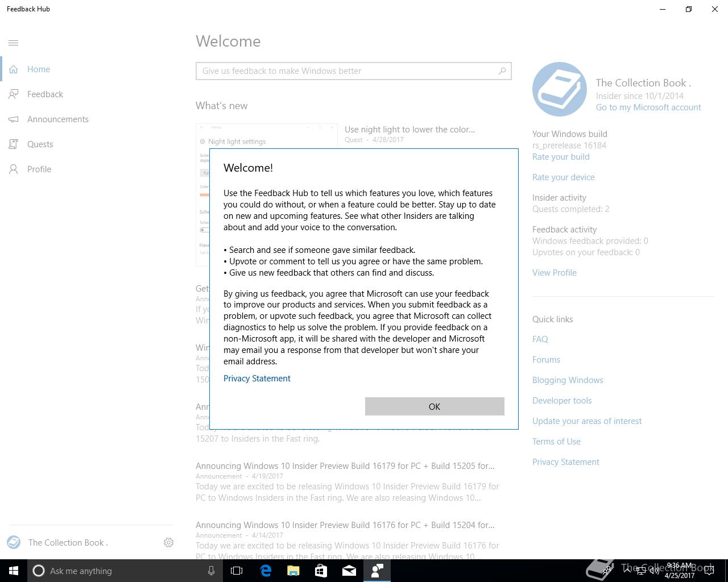The height and width of the screenshot is (582, 728).
Task: Open the Action Center notification icon
Action: click(x=709, y=571)
